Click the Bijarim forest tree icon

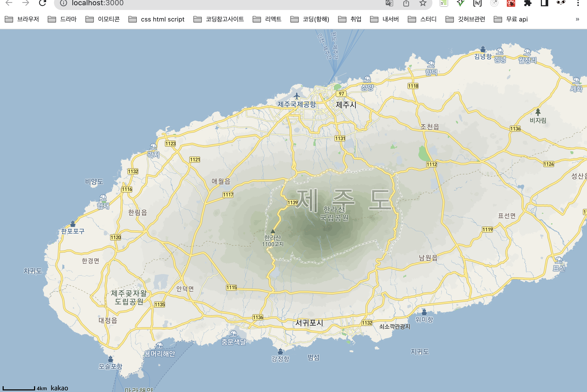(x=538, y=112)
